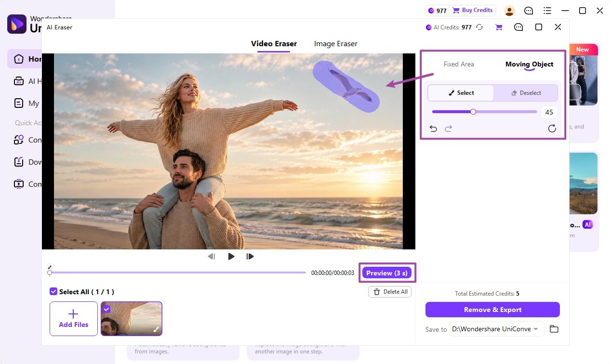The width and height of the screenshot is (610, 364).
Task: Click the Remove & Export button
Action: pos(492,310)
